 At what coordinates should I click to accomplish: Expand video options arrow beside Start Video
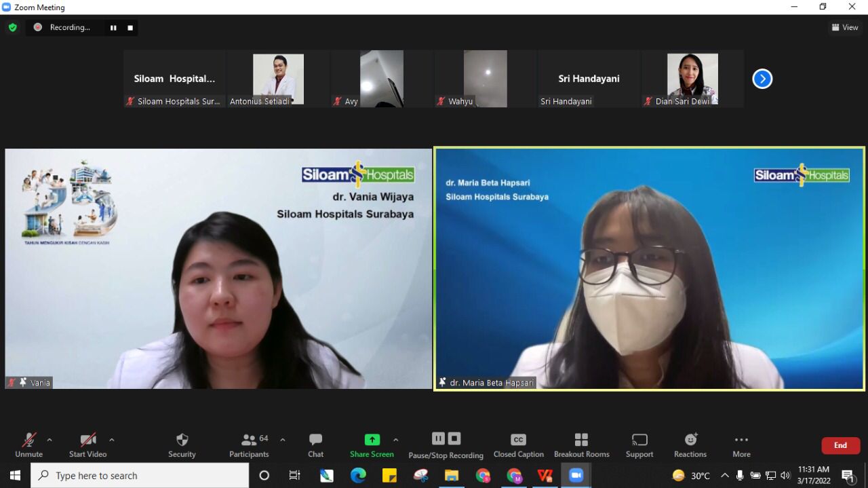pos(112,440)
